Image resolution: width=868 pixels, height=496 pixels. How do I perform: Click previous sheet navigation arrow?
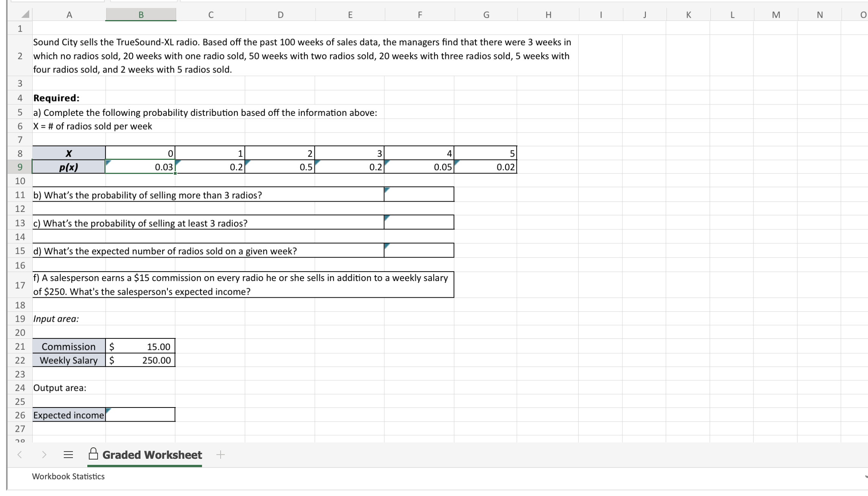click(x=20, y=455)
